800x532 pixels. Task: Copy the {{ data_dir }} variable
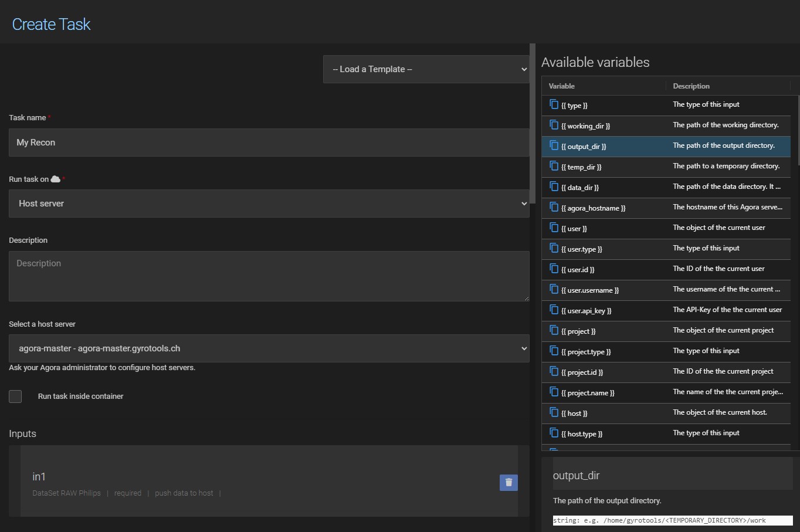click(x=554, y=187)
